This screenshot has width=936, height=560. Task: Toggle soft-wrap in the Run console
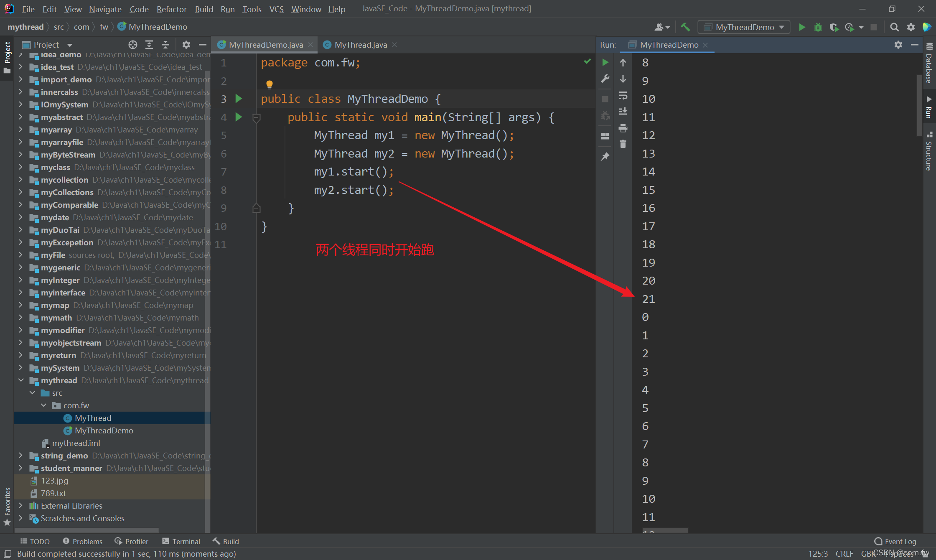[x=623, y=96]
